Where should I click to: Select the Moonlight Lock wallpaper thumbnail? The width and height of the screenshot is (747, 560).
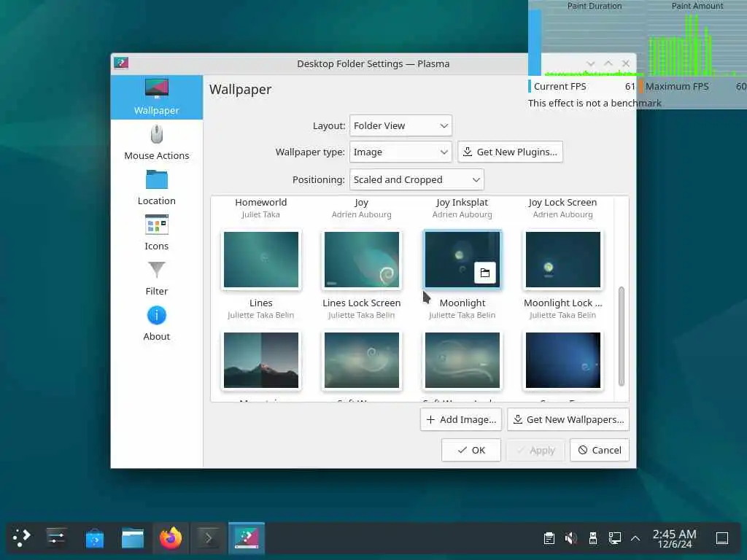[562, 260]
